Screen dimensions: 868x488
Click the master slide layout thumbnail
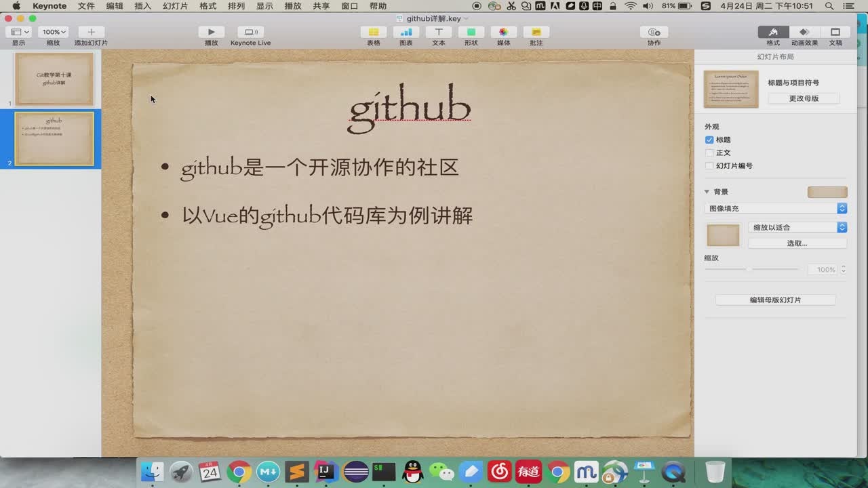pyautogui.click(x=731, y=89)
